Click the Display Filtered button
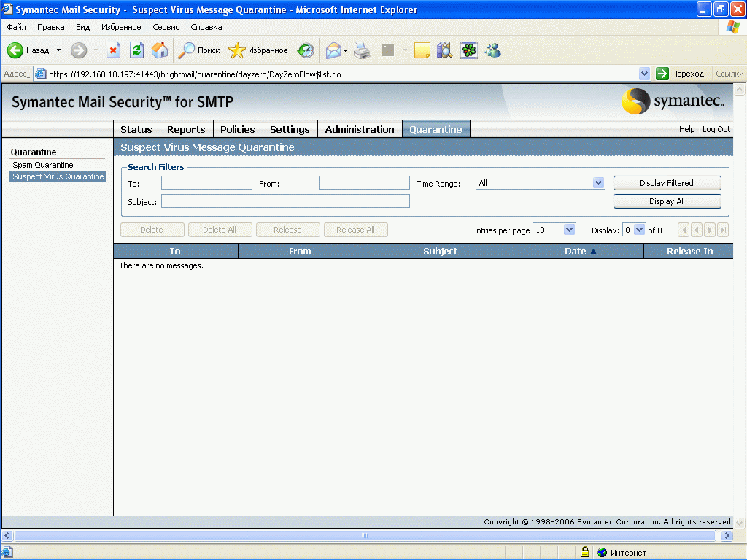This screenshot has height=560, width=747. pyautogui.click(x=667, y=183)
